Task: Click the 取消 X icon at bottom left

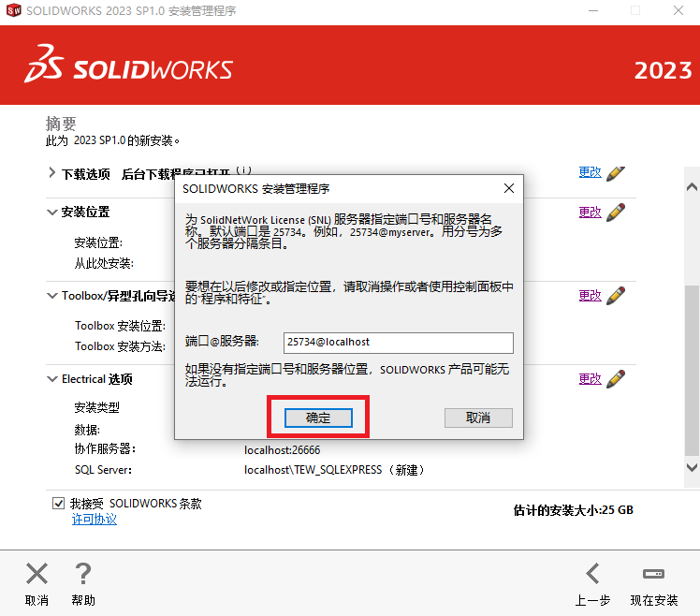Action: [x=36, y=574]
